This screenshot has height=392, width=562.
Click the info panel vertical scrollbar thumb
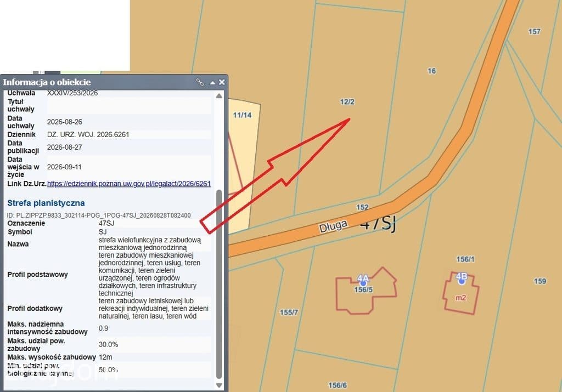pyautogui.click(x=220, y=284)
